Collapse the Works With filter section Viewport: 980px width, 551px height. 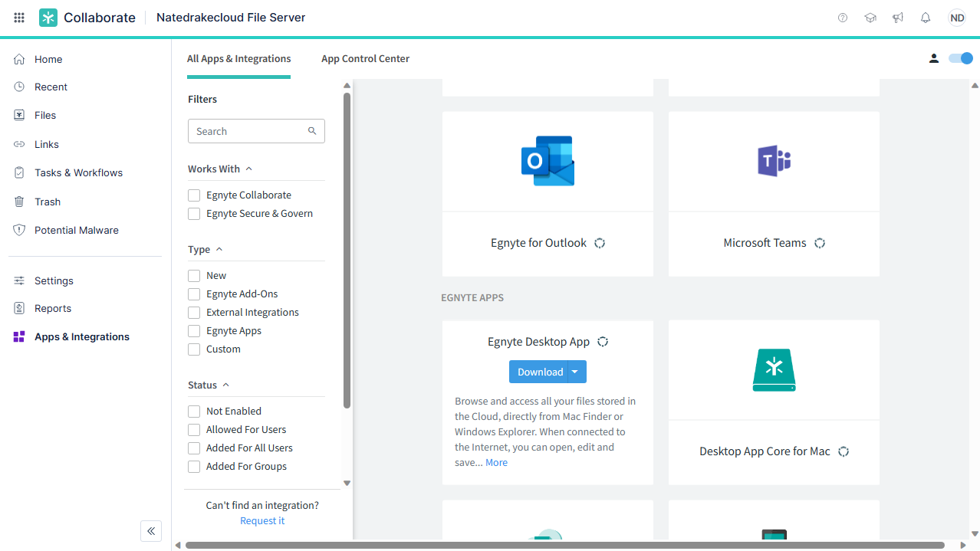tap(249, 169)
